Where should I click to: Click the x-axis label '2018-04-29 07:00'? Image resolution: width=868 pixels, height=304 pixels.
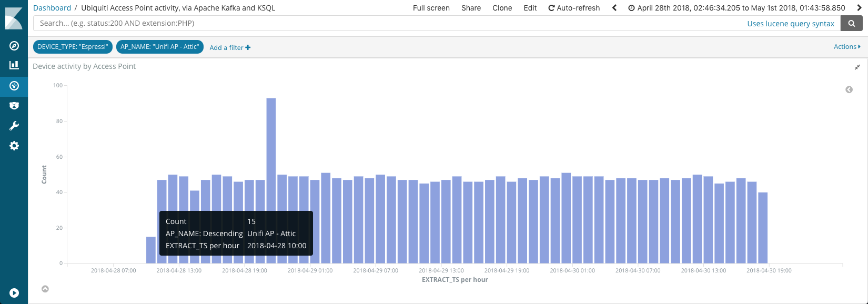[x=376, y=270]
